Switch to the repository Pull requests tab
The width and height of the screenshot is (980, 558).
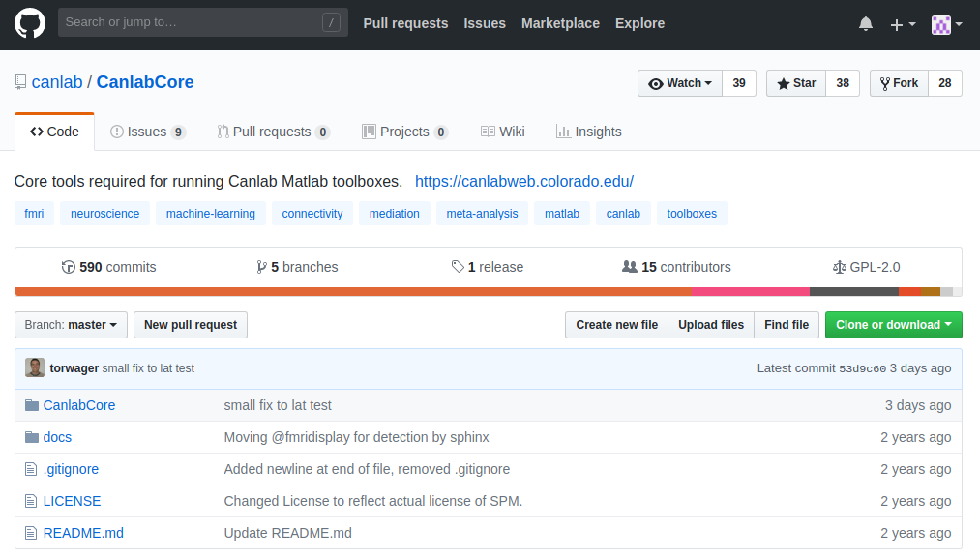point(273,132)
